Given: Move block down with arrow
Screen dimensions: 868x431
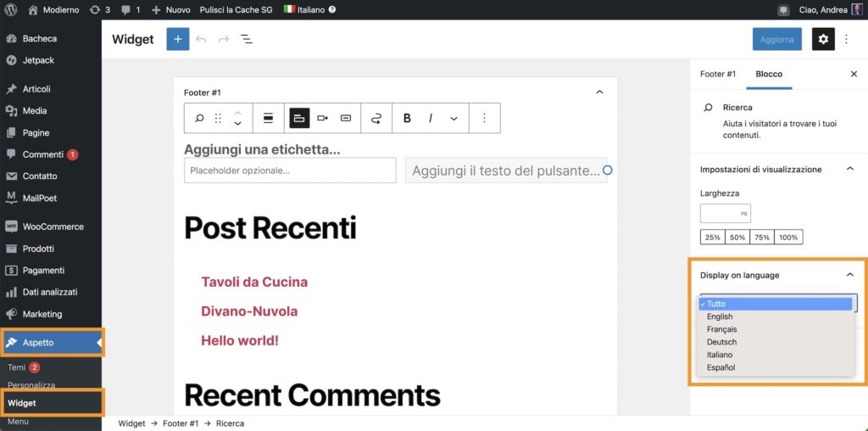Looking at the screenshot, I should pyautogui.click(x=237, y=124).
